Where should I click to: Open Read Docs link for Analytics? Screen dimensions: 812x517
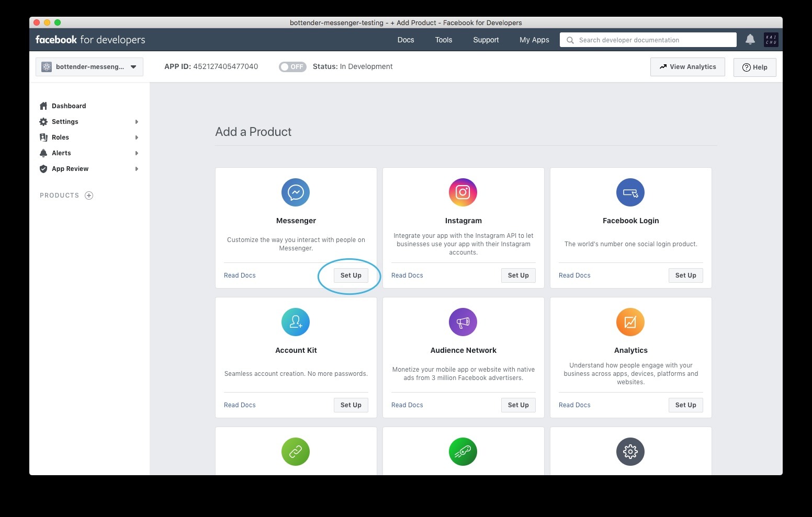pos(574,405)
